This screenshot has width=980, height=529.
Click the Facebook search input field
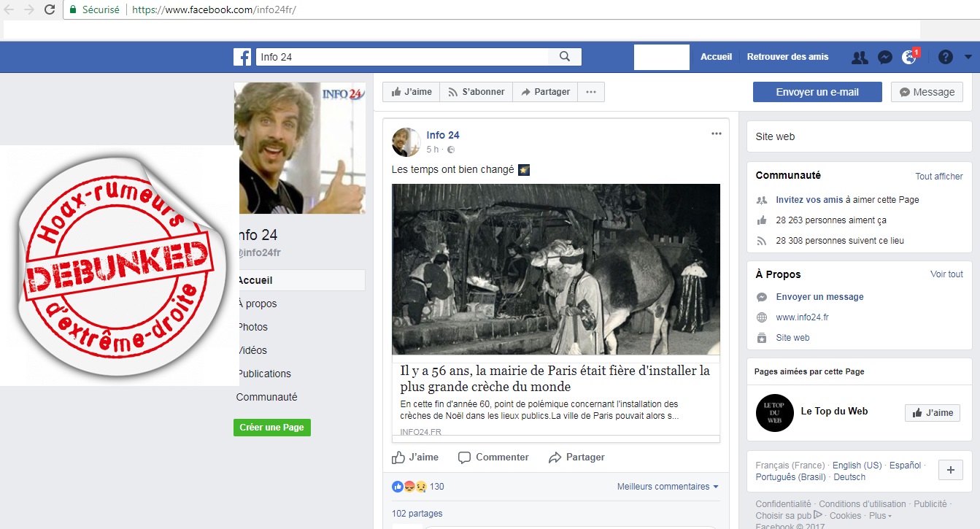tap(401, 57)
